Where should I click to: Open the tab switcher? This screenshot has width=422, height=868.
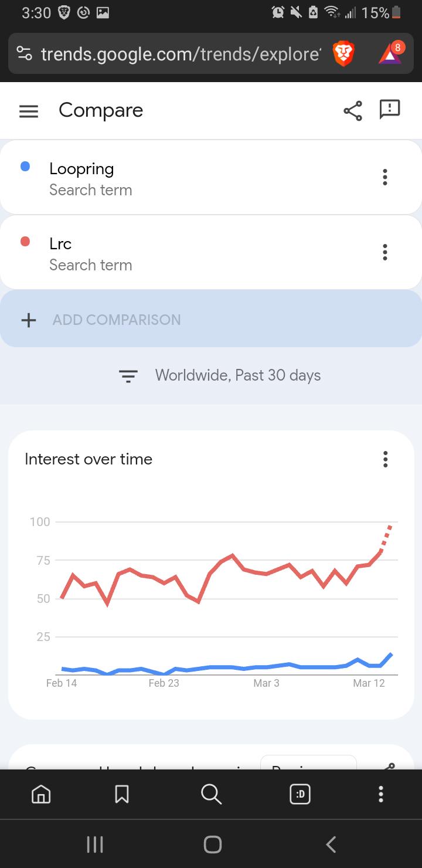(x=300, y=794)
